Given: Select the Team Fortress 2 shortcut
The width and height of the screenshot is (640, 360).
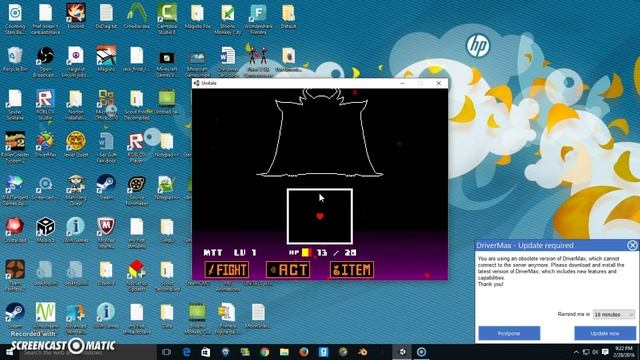Looking at the screenshot, I should click(x=15, y=276).
